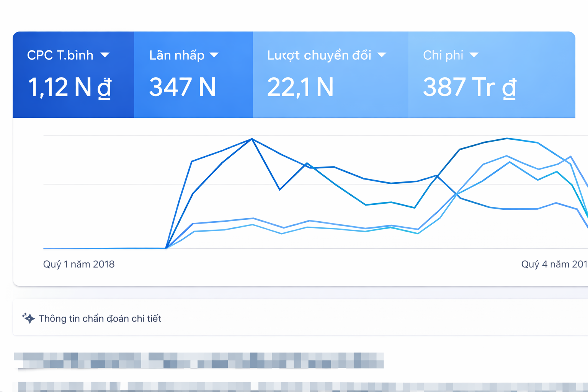
Task: Click the 387 Tr ₫ cost value
Action: (x=470, y=87)
